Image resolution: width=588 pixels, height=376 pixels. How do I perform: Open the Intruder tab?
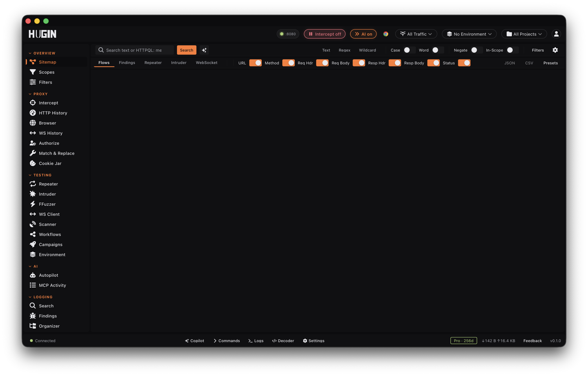coord(179,63)
